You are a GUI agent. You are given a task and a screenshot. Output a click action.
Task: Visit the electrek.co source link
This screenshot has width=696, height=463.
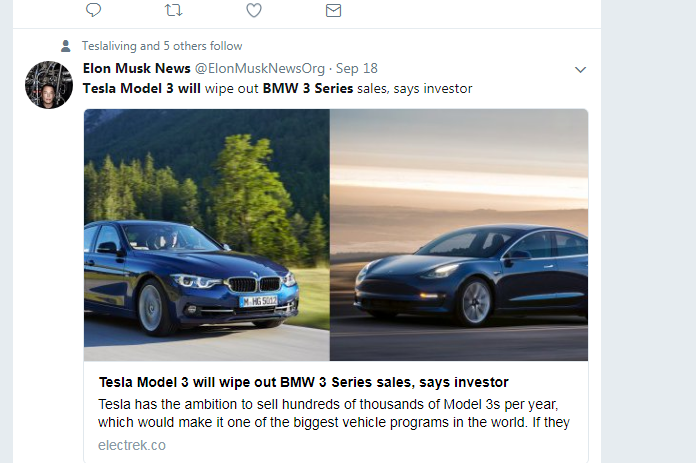tap(132, 444)
